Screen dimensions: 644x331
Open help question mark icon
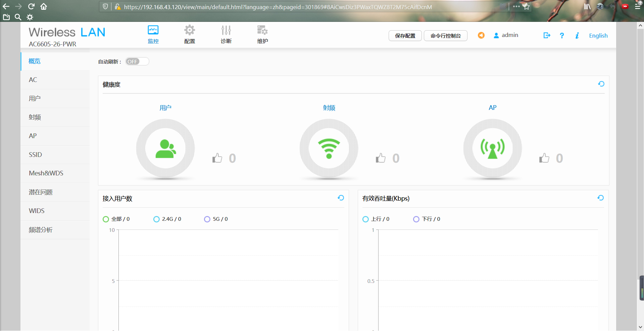[x=562, y=35]
